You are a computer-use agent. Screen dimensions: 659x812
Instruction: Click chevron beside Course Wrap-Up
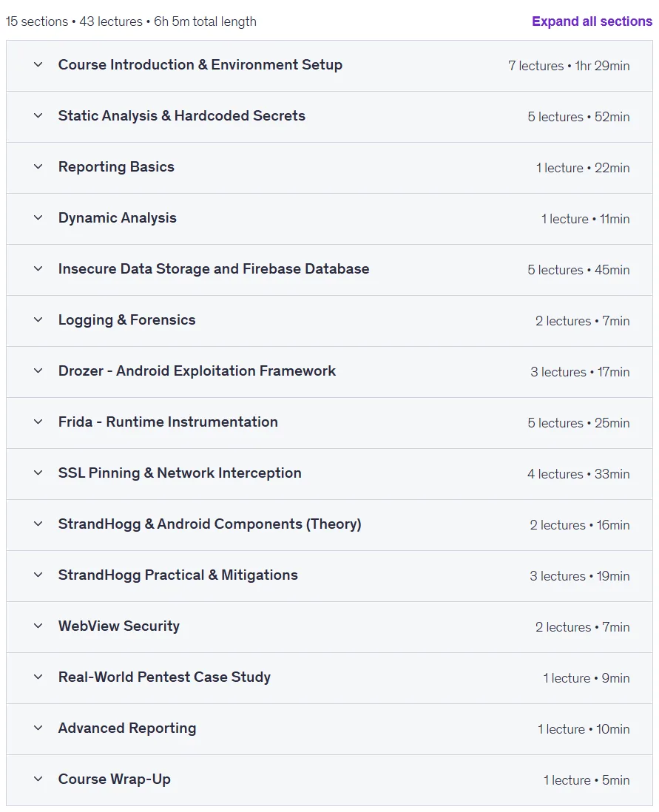[38, 779]
